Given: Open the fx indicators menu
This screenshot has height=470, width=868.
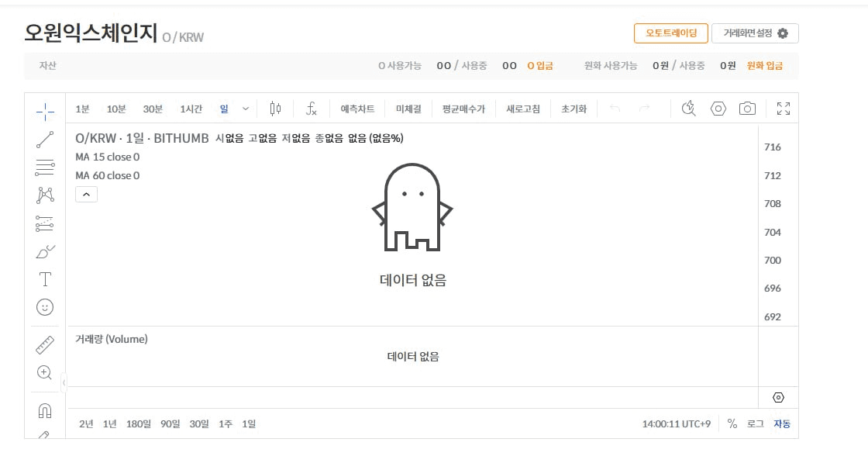Looking at the screenshot, I should 311,109.
